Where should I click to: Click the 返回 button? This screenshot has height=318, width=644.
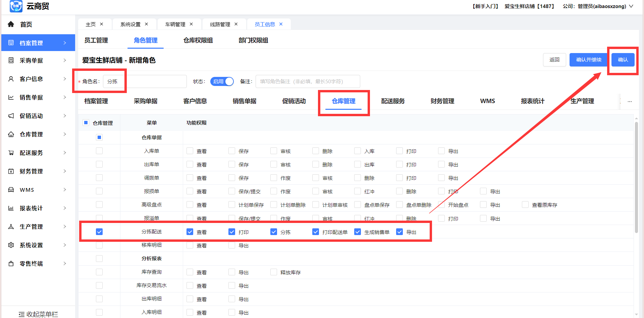pyautogui.click(x=554, y=60)
